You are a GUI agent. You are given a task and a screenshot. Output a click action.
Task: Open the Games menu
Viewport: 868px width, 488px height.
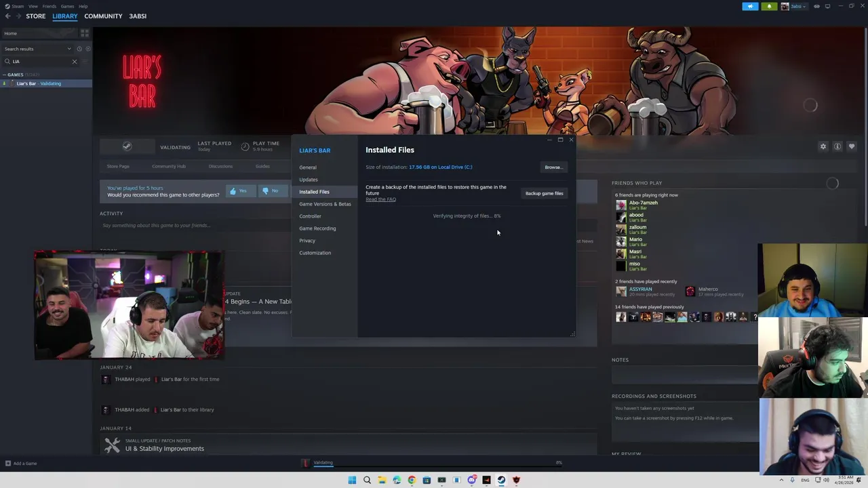pyautogui.click(x=67, y=6)
